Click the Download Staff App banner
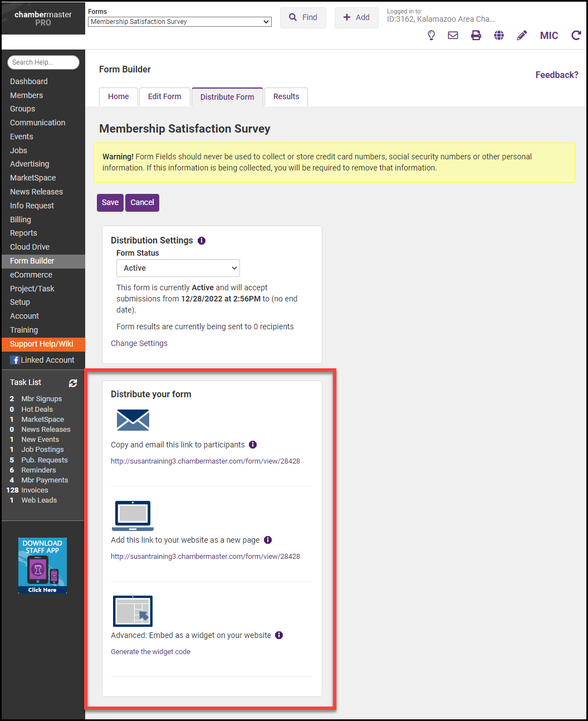Image resolution: width=588 pixels, height=721 pixels. click(x=42, y=566)
